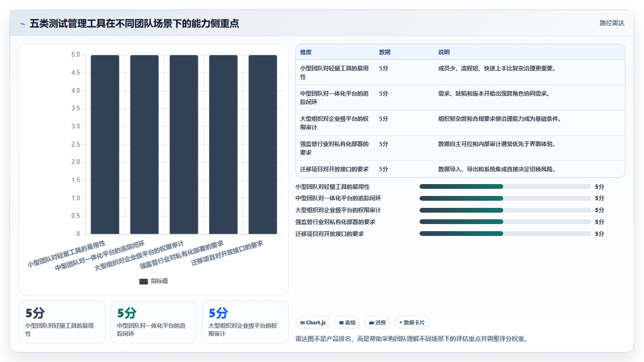Click the progress bar for 大型组织对企业级平台的权限审计
644x362 pixels.
tap(505, 210)
